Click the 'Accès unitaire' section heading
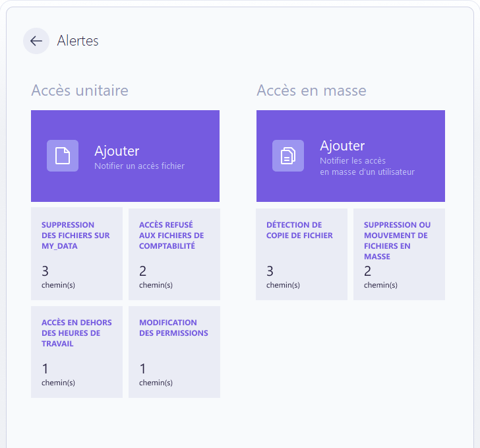This screenshot has width=480, height=448. pos(80,90)
